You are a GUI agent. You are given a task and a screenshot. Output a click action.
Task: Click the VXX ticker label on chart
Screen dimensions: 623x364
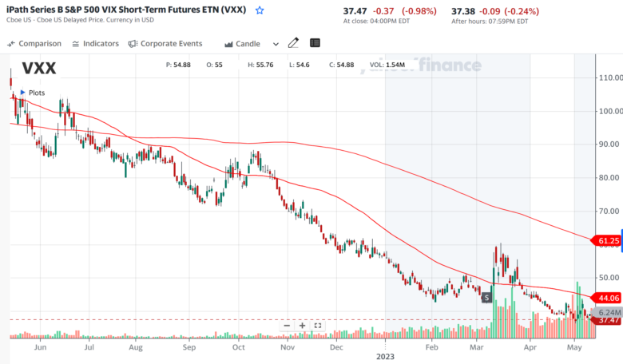click(x=39, y=69)
